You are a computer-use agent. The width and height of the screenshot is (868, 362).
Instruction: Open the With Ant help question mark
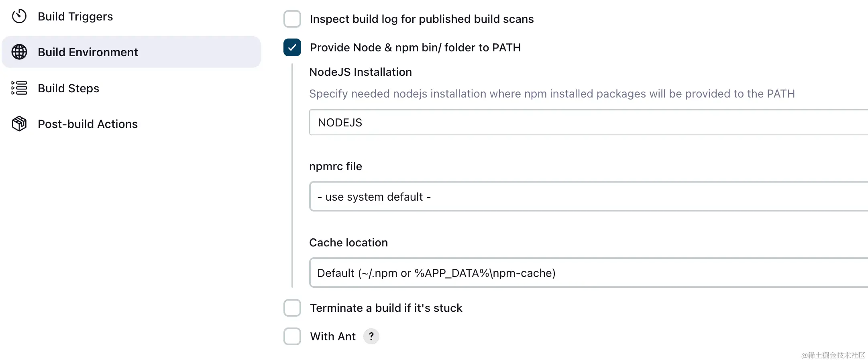[371, 336]
